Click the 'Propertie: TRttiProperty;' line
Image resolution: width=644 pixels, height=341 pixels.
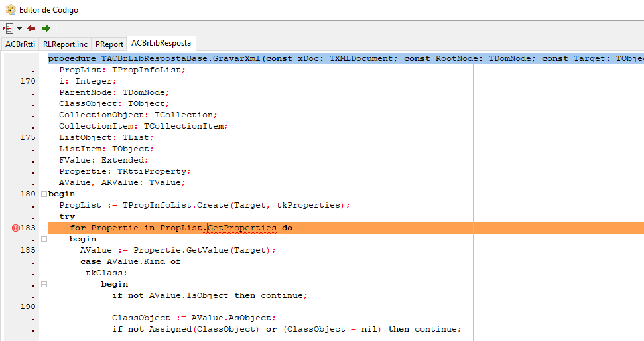click(125, 171)
